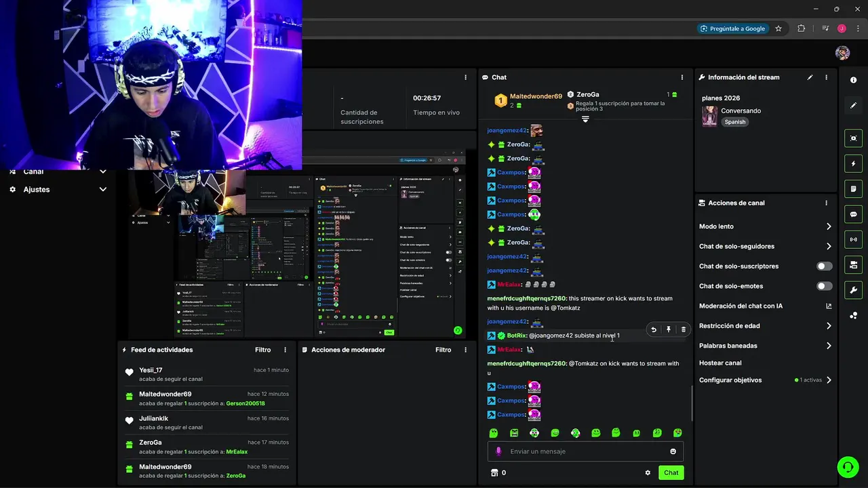Image resolution: width=868 pixels, height=488 pixels.
Task: Expand Palabras baneadas settings
Action: pyautogui.click(x=829, y=346)
